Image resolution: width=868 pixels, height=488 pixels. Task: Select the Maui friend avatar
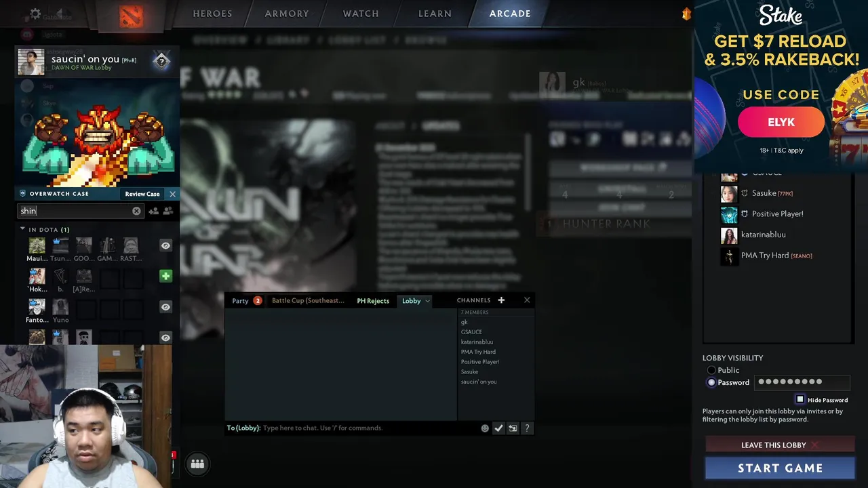pos(37,245)
